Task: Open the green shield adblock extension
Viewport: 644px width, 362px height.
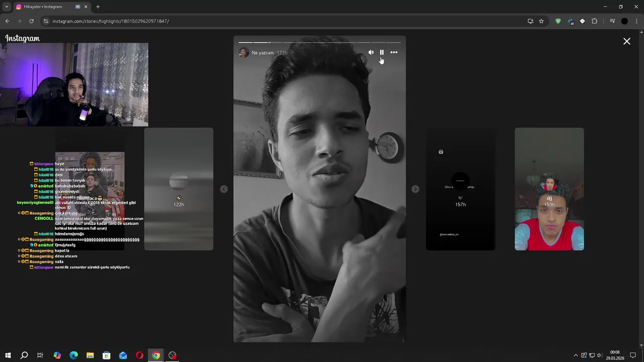Action: [x=558, y=21]
